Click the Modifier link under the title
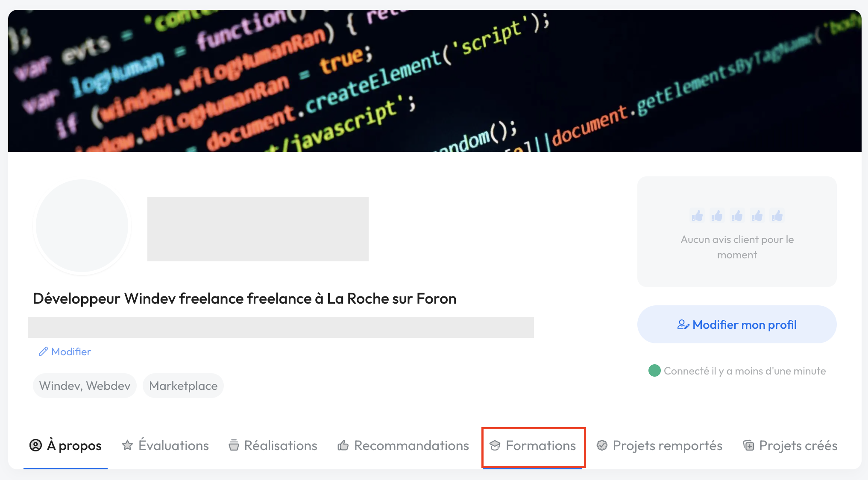Viewport: 868px width, 480px height. click(71, 352)
